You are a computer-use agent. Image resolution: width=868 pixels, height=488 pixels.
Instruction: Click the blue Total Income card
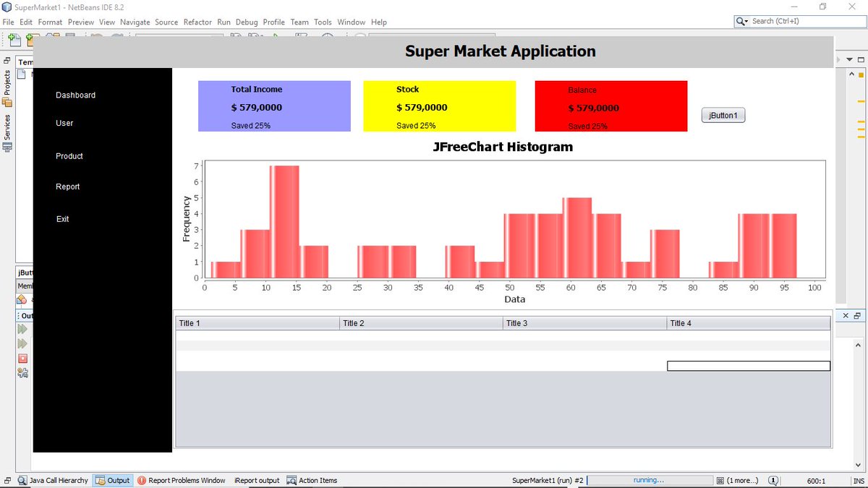click(x=274, y=106)
